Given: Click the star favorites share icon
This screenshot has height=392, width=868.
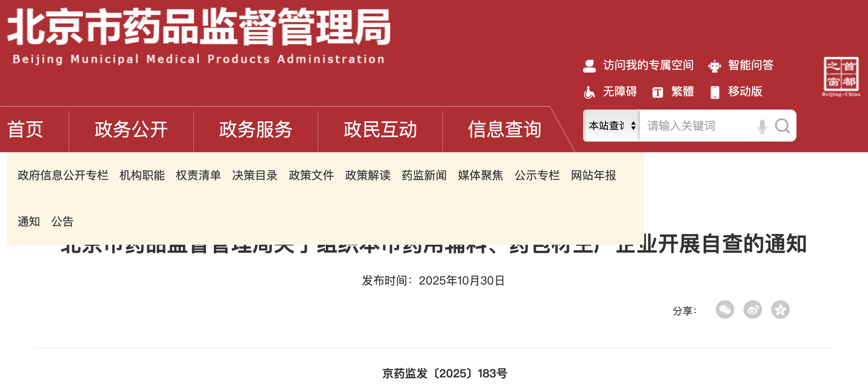Looking at the screenshot, I should 780,309.
